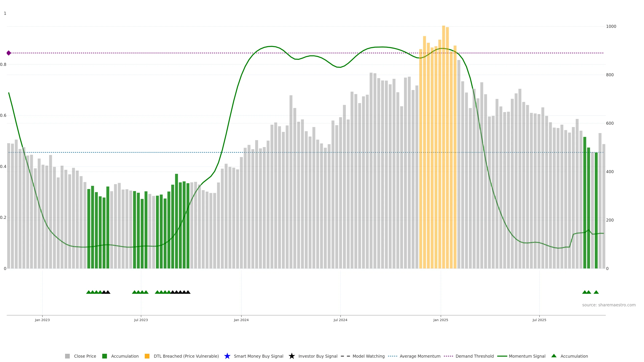
Task: Click the purple Demand Threshold dotted legend icon
Action: [448, 356]
